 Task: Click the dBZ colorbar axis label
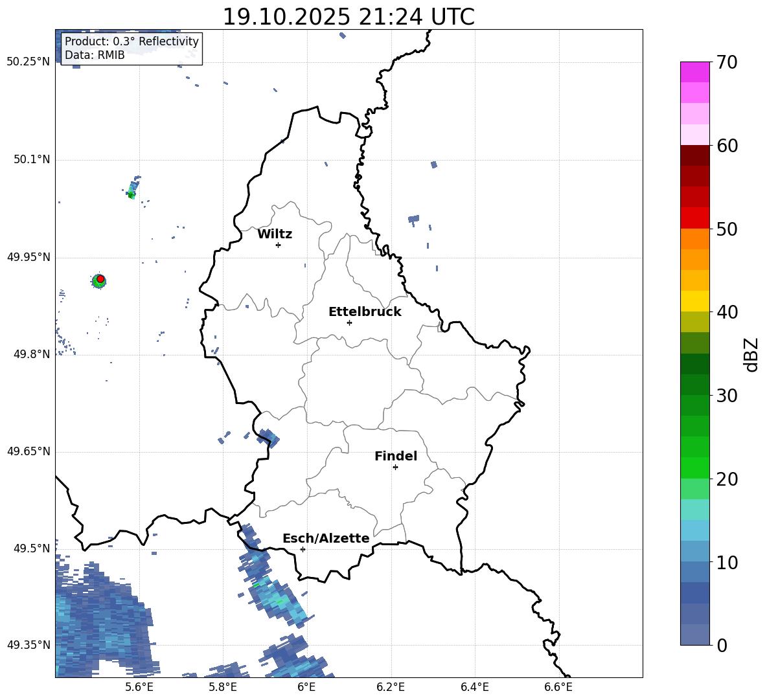pos(752,354)
